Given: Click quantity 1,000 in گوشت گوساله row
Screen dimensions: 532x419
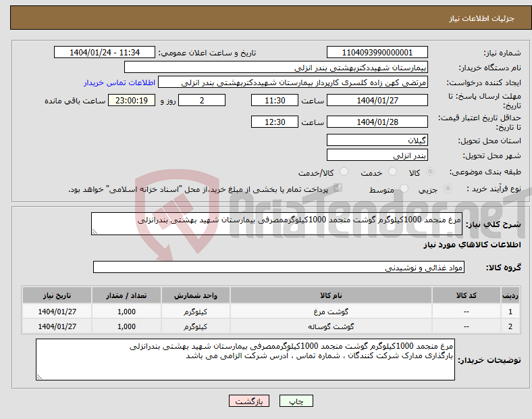Looking at the screenshot, I should [x=126, y=326].
